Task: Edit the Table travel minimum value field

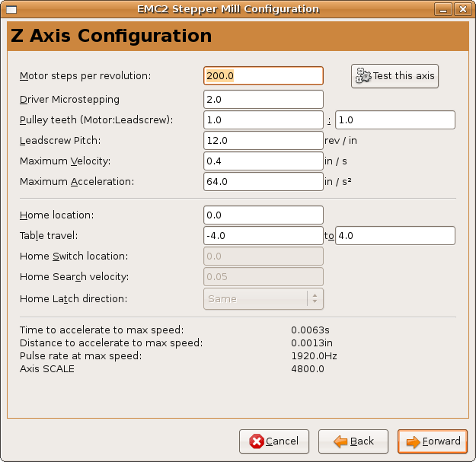Action: [x=264, y=236]
